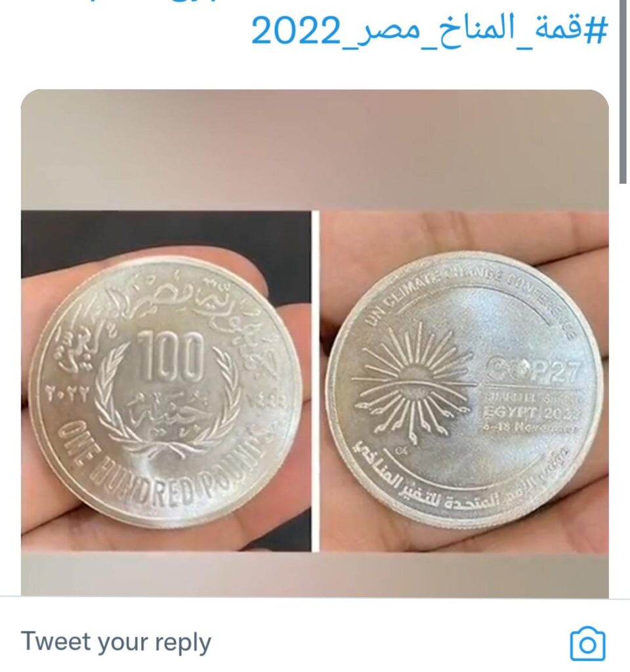The width and height of the screenshot is (630, 672).
Task: Click the vertical scrollbar thumb
Action: point(623,92)
